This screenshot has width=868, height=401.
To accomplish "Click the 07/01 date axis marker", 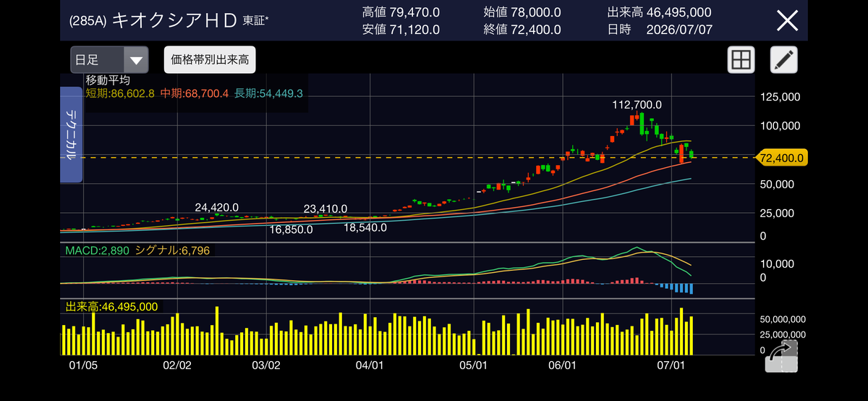I will pyautogui.click(x=671, y=365).
